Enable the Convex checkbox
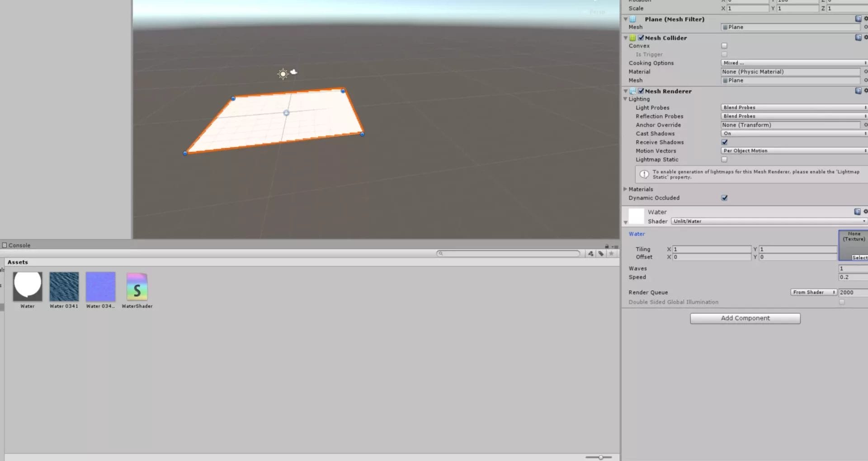868x461 pixels. (x=724, y=46)
